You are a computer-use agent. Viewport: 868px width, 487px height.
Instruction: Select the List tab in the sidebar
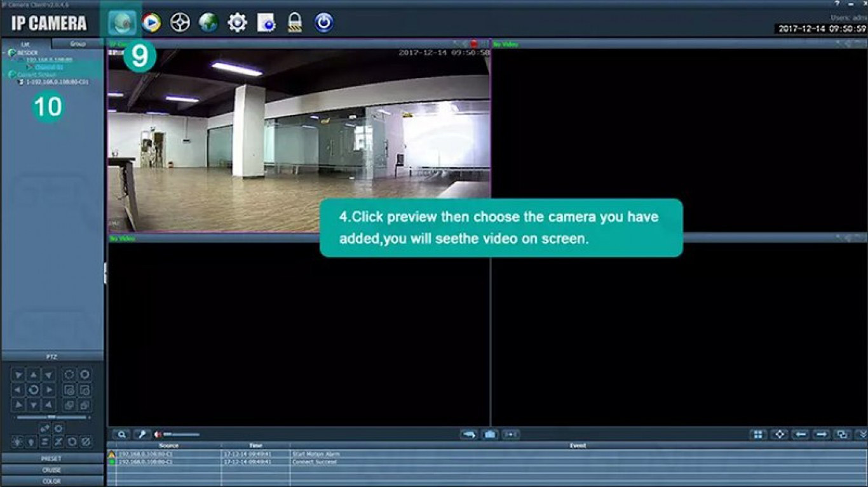click(x=25, y=43)
